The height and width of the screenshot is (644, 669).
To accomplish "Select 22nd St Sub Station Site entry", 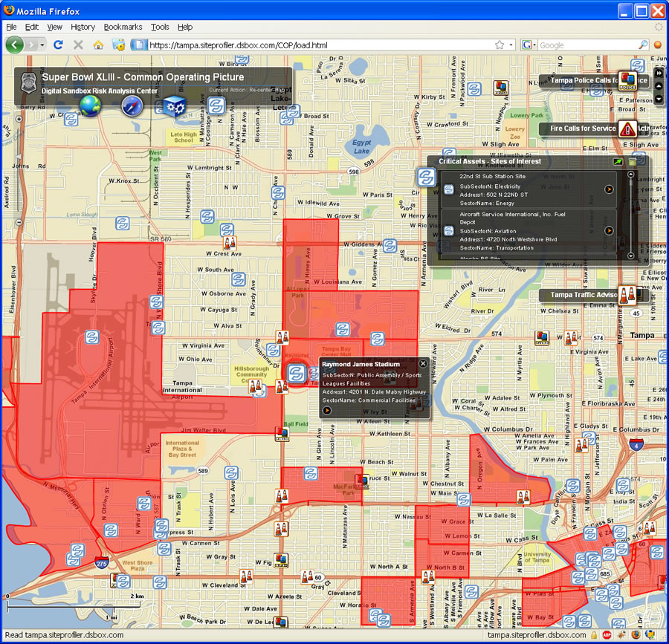I will point(529,189).
